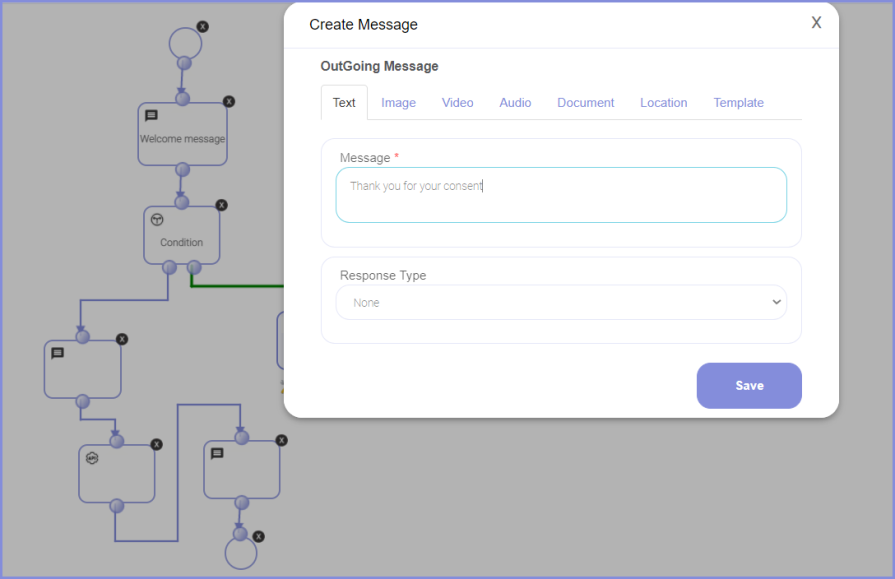
Task: Click output connector of the Welcome message node
Action: point(182,169)
